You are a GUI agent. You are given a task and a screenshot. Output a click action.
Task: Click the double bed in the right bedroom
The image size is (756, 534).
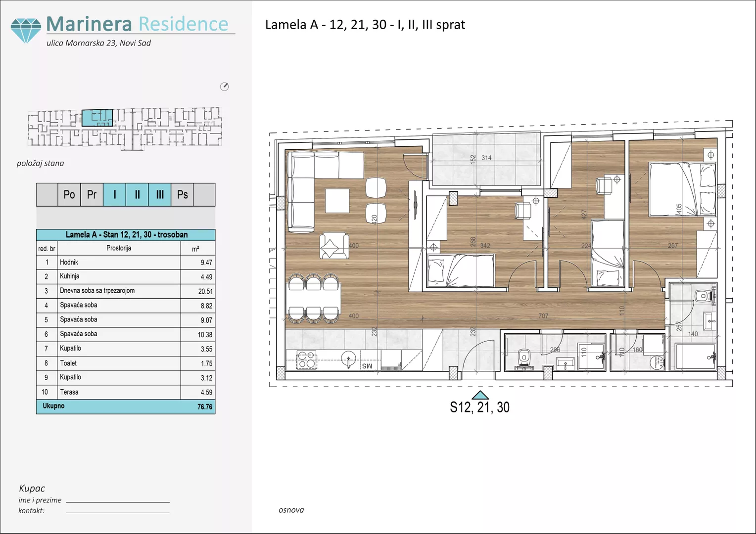pyautogui.click(x=683, y=189)
